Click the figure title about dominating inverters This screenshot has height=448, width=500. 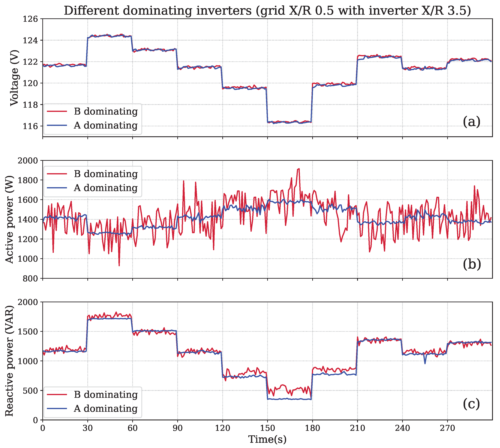(267, 11)
